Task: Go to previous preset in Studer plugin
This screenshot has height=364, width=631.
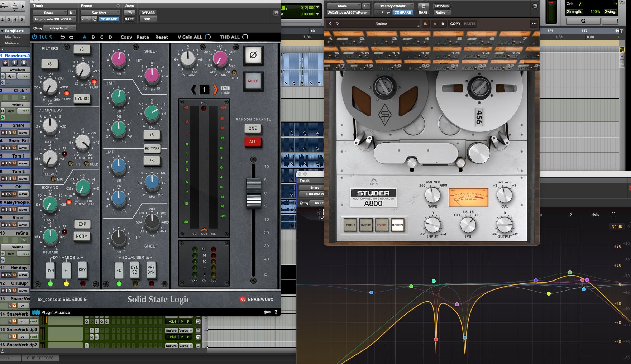Action: (330, 24)
